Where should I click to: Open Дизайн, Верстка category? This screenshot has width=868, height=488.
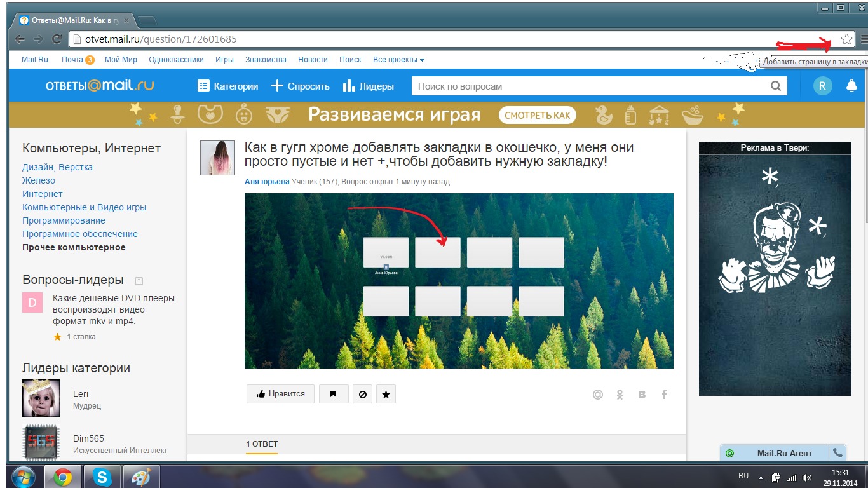click(57, 167)
